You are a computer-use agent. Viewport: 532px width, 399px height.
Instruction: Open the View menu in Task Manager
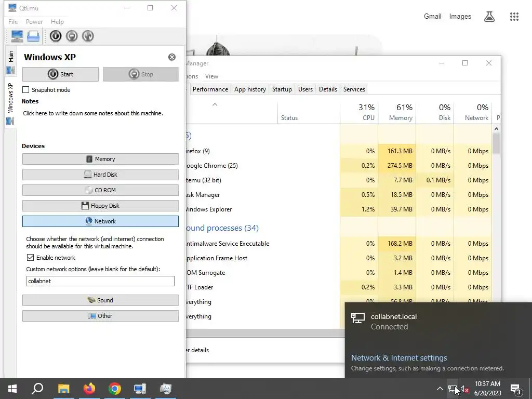[211, 76]
